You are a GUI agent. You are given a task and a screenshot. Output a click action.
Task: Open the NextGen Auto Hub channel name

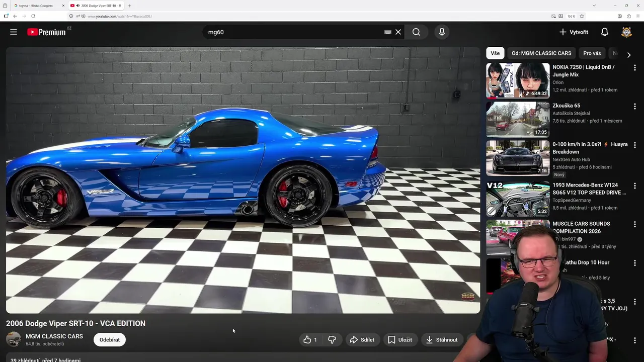571,160
